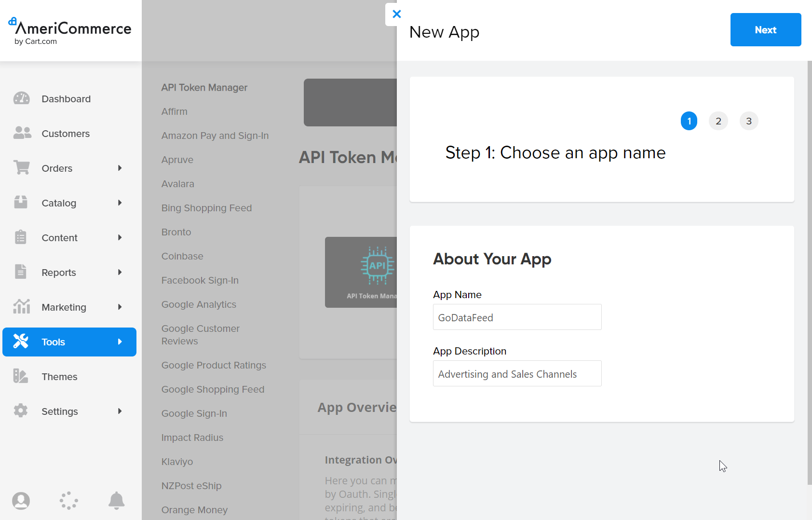Expand the Marketing menu arrow
Screen dimensions: 812x520
coord(120,307)
